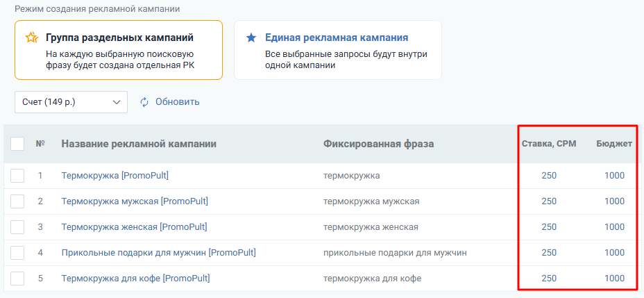This screenshot has height=298, width=644.
Task: Check the box for Термокружка мужская row
Action: click(x=17, y=201)
